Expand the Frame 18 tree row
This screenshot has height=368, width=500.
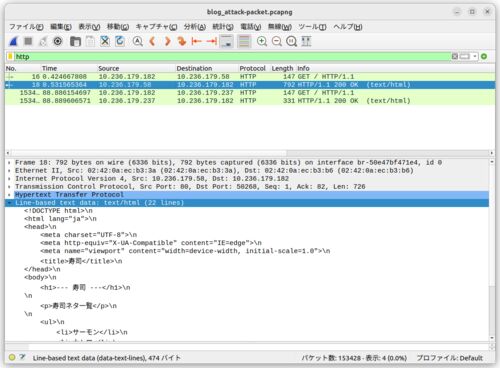tap(9, 163)
